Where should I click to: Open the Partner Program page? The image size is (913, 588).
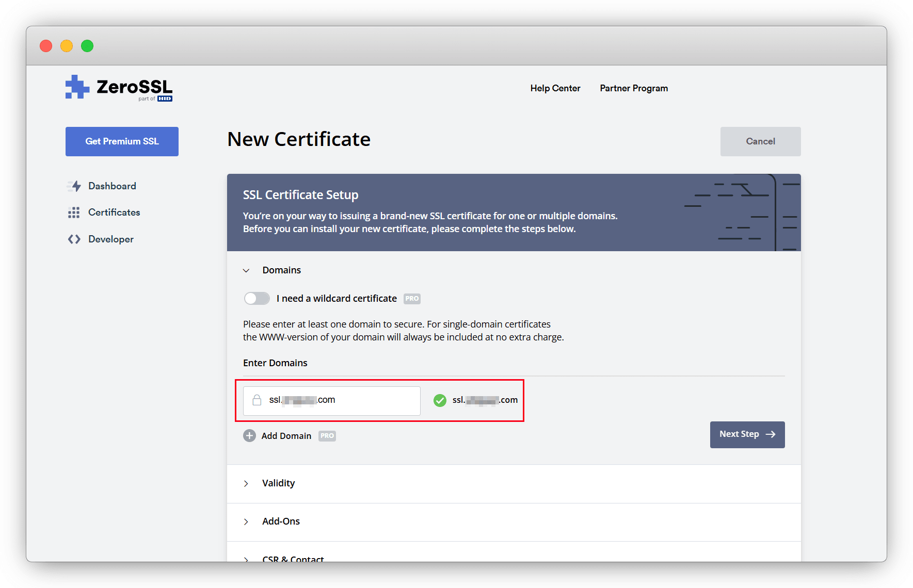633,88
